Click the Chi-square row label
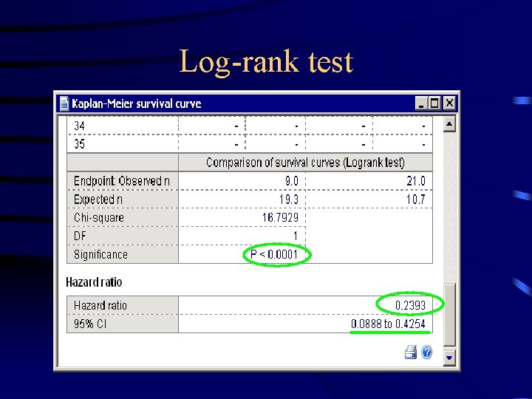This screenshot has height=399, width=532. pyautogui.click(x=99, y=217)
